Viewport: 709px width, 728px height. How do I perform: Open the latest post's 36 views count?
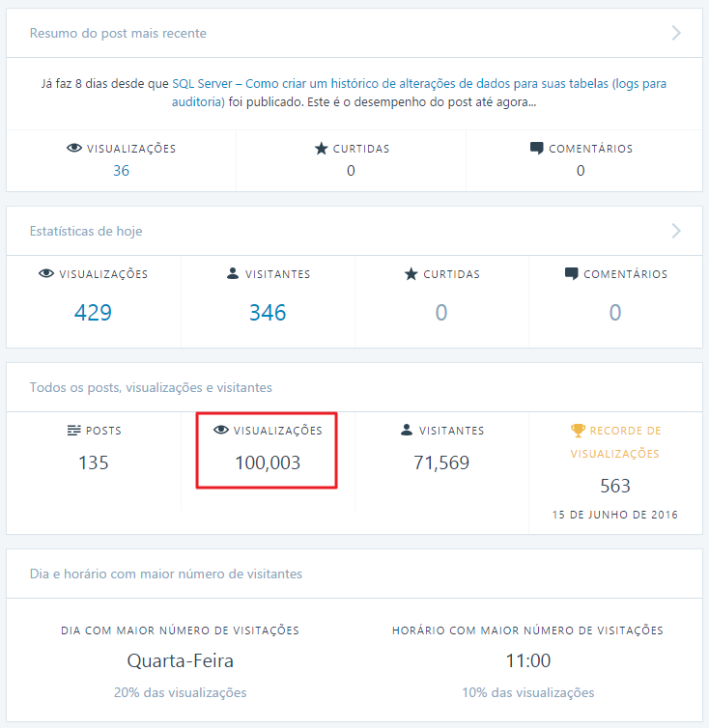pos(122,170)
